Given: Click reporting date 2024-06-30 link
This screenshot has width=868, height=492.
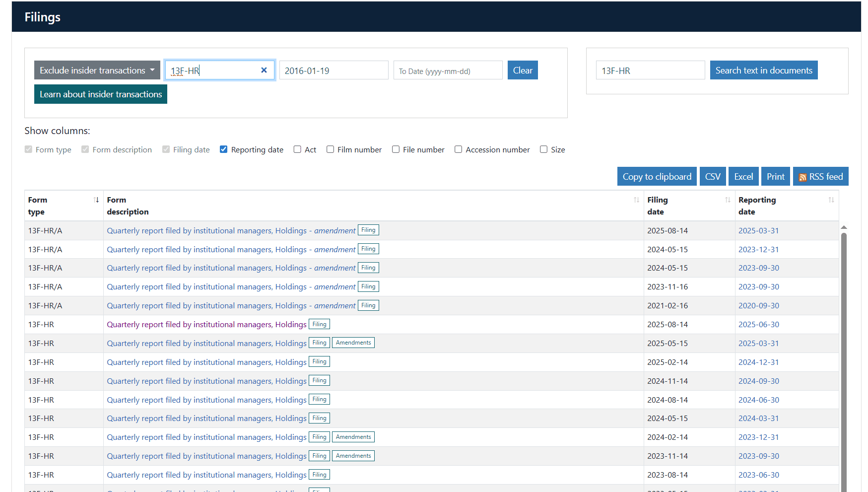Looking at the screenshot, I should (759, 400).
